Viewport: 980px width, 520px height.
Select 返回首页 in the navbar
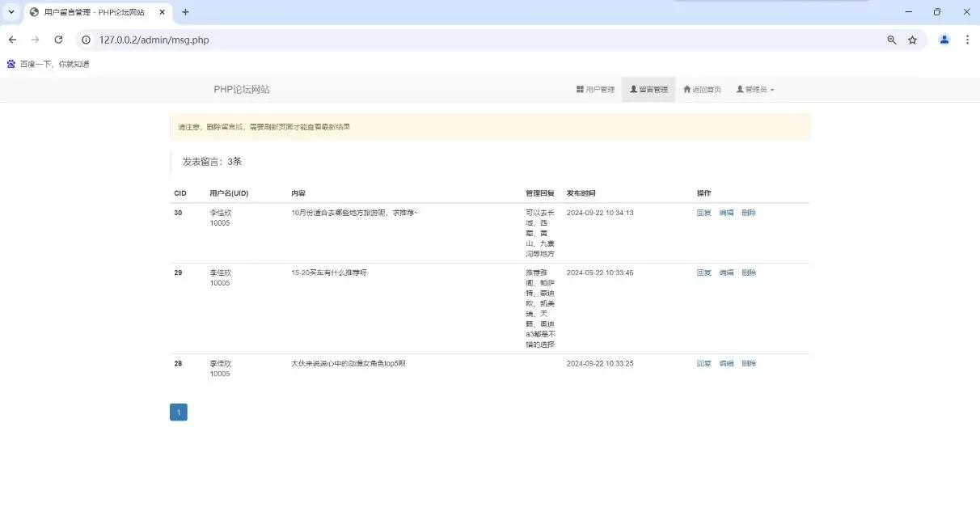tap(702, 90)
